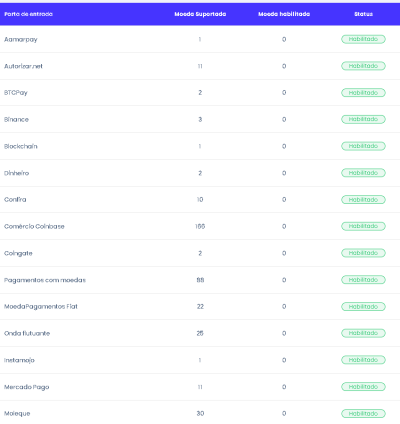Click Habilitado badge in Instamojo row
The image size is (400, 424).
tap(363, 360)
